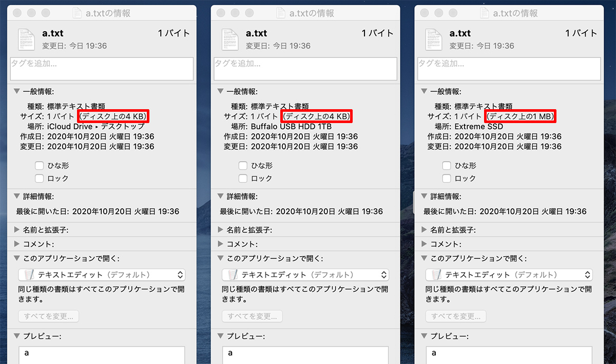Open the テキストエディット app dropdown in the iCloud Drive window
Screen dimensions: 616x364
[102, 275]
